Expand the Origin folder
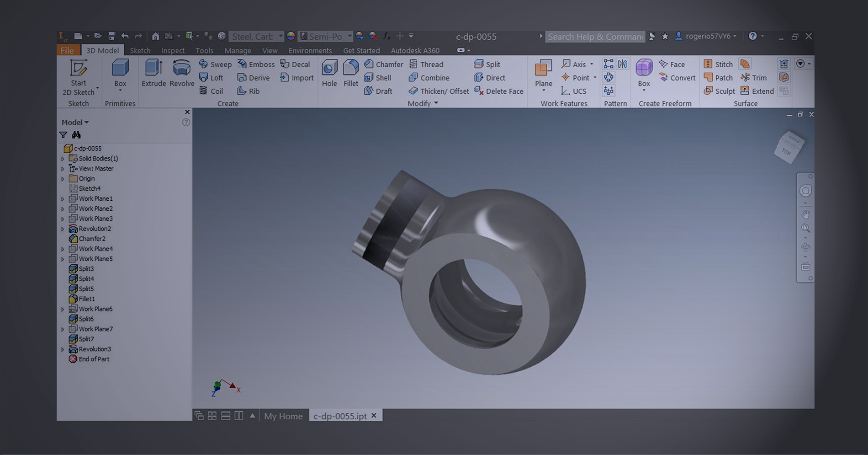 tap(63, 179)
